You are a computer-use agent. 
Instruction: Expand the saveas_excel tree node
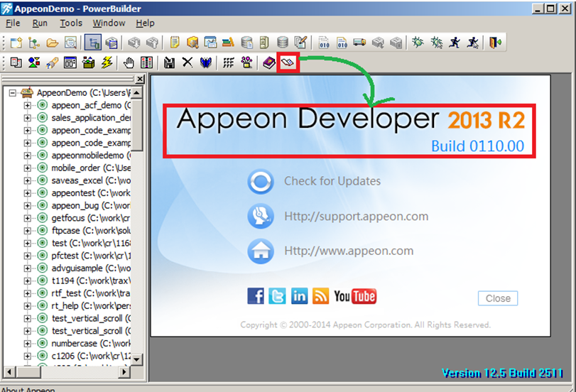(27, 180)
